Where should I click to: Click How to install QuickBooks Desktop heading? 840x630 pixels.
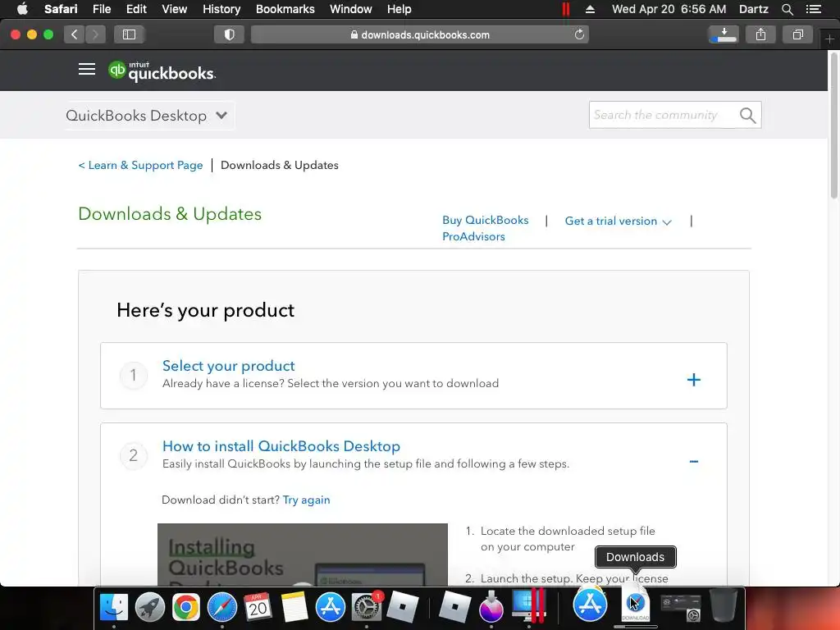pyautogui.click(x=281, y=446)
